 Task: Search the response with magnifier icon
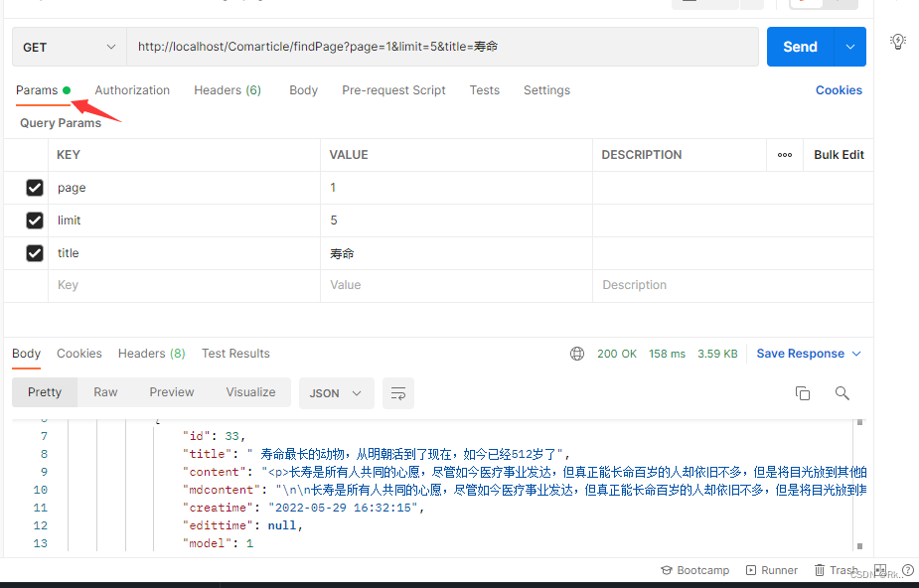point(842,393)
